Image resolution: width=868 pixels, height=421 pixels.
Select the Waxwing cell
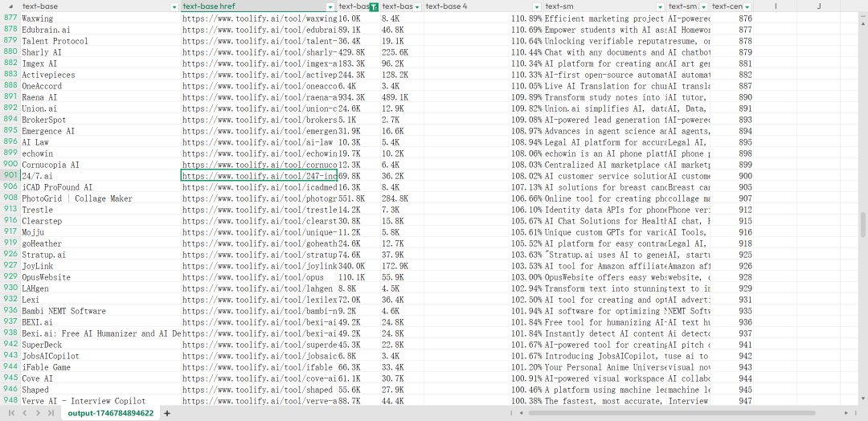click(100, 18)
